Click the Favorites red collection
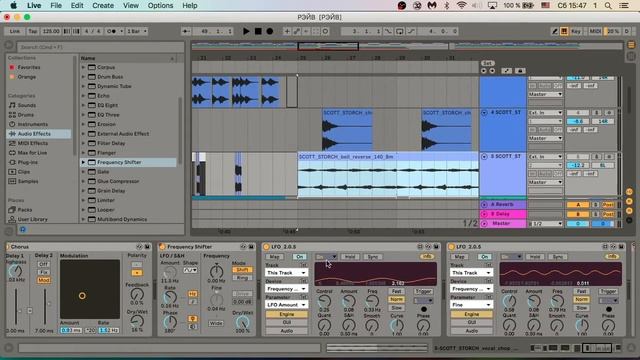This screenshot has width=640, height=360. (29, 67)
